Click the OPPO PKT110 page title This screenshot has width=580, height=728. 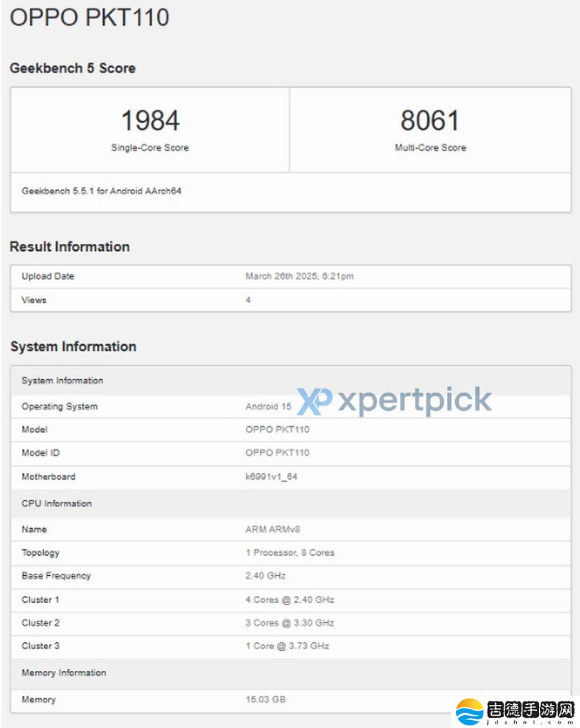pyautogui.click(x=90, y=17)
